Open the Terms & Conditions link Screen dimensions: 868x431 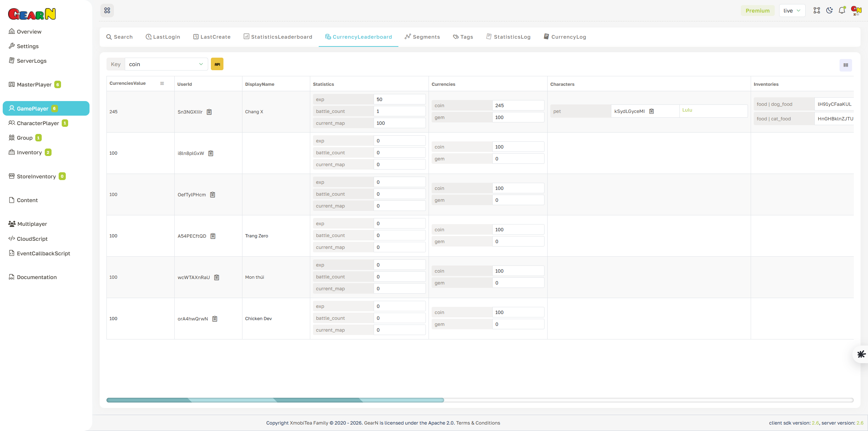tap(478, 423)
